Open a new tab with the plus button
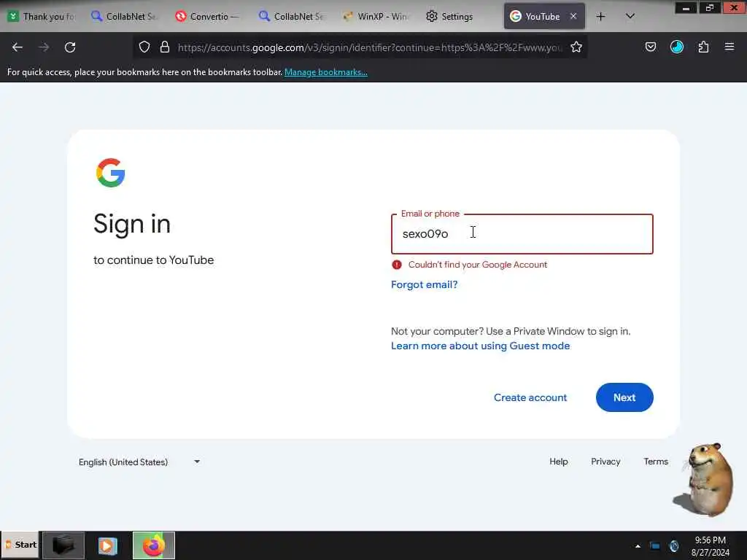747x560 pixels. tap(601, 17)
